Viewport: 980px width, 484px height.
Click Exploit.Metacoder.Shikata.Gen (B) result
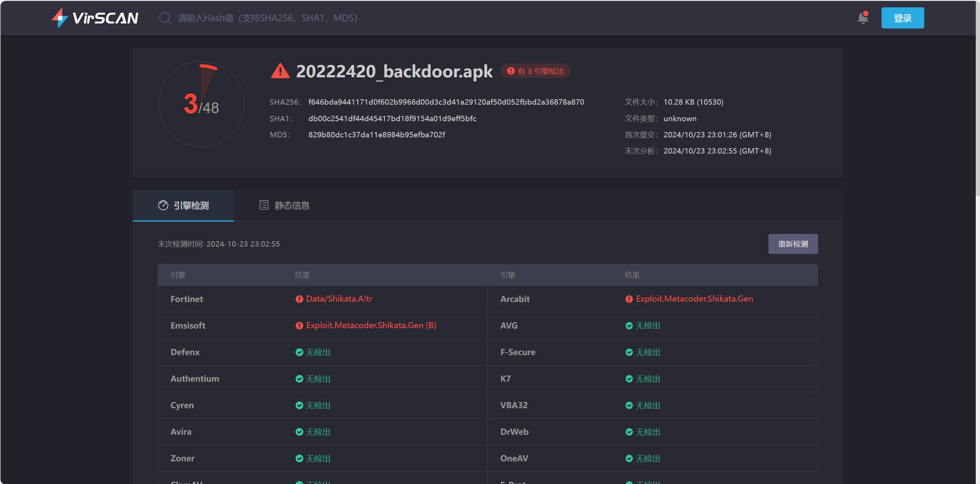click(x=371, y=325)
